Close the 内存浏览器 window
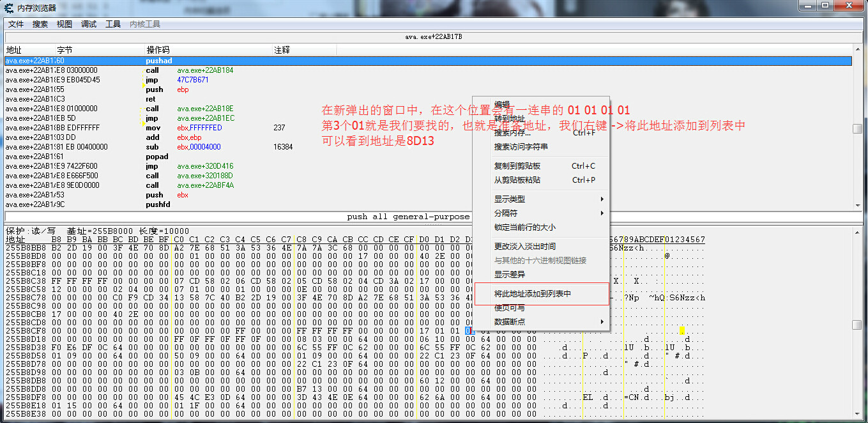 [x=848, y=6]
